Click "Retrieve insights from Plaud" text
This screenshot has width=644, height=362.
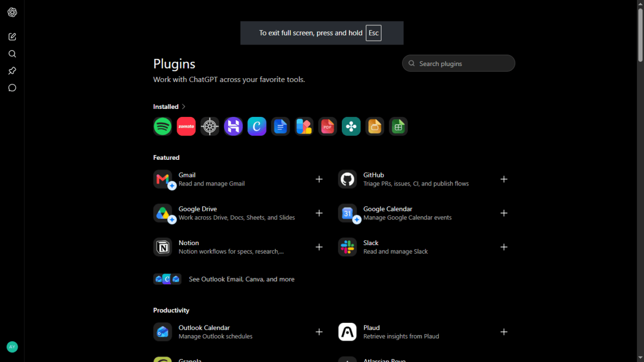pos(401,336)
